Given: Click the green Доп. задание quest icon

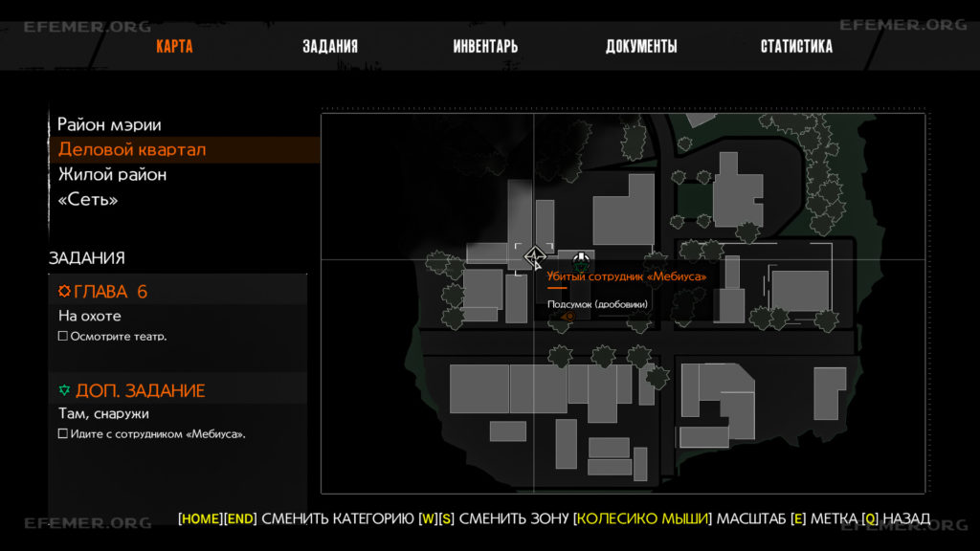Looking at the screenshot, I should pos(64,390).
